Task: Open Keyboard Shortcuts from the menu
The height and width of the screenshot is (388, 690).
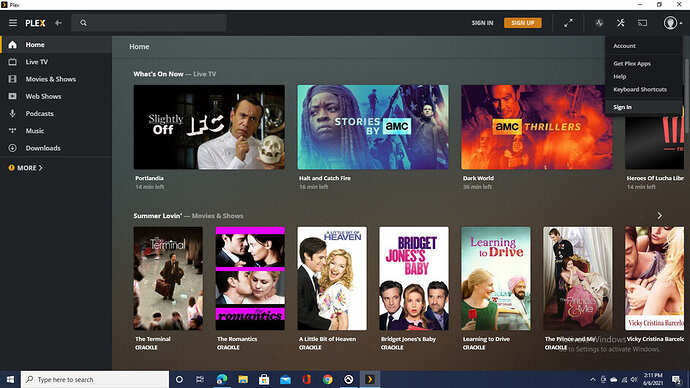Action: click(640, 89)
